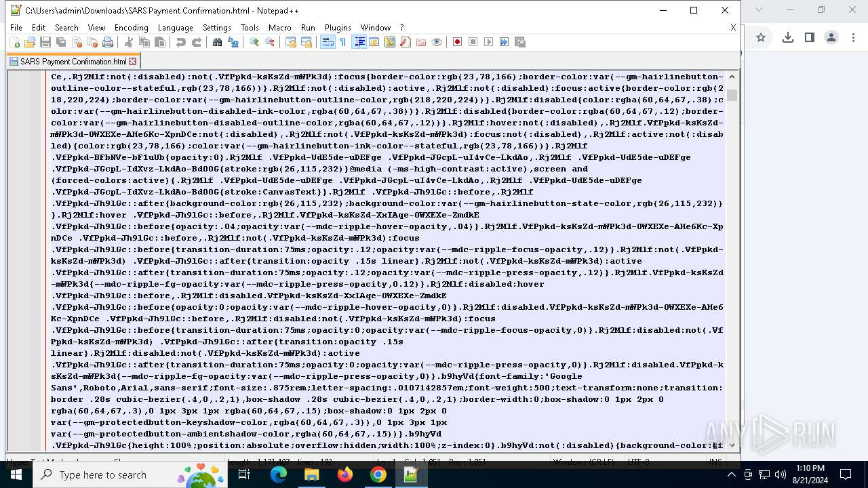Screen dimensions: 868x488
Task: Toggle the Word Wrap toolbar button
Action: pos(328,42)
